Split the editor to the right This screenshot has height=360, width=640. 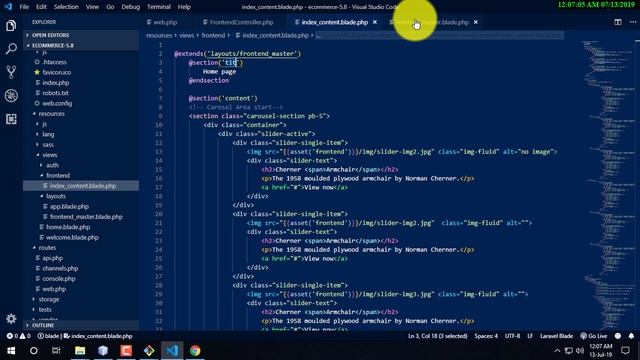pos(618,22)
